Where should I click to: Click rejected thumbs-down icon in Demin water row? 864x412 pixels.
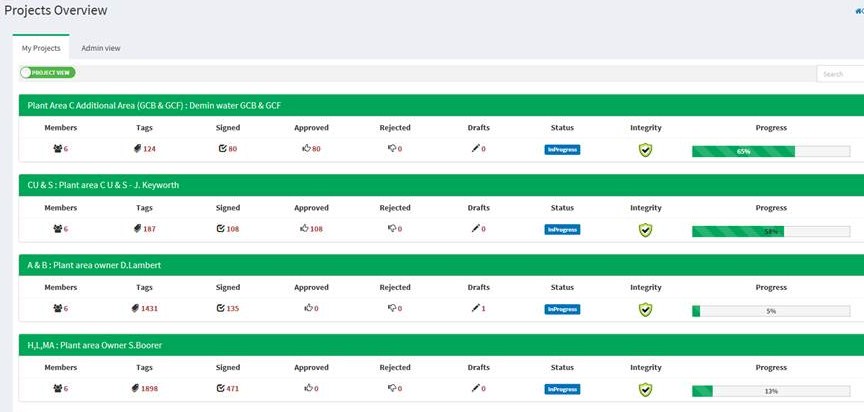coord(392,149)
